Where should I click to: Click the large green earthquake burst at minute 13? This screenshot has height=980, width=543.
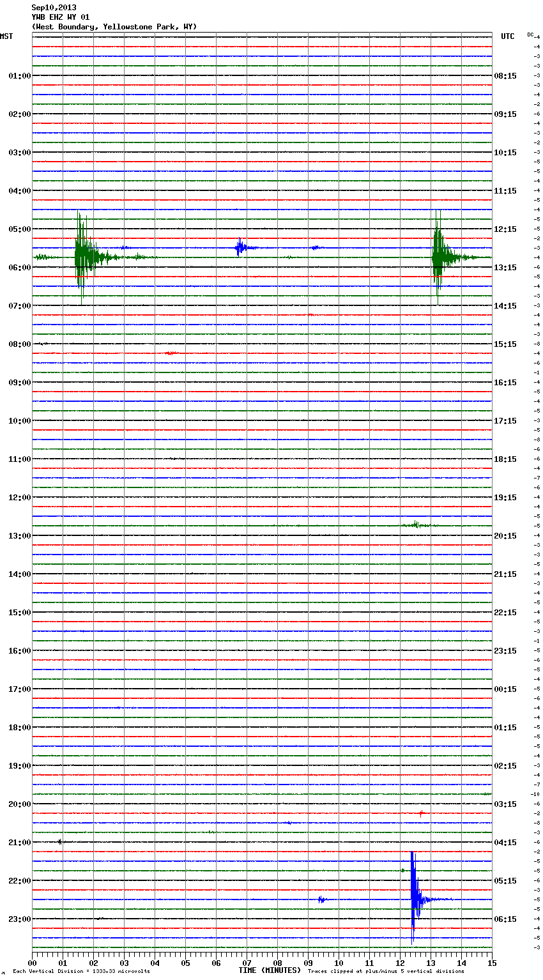[x=441, y=257]
